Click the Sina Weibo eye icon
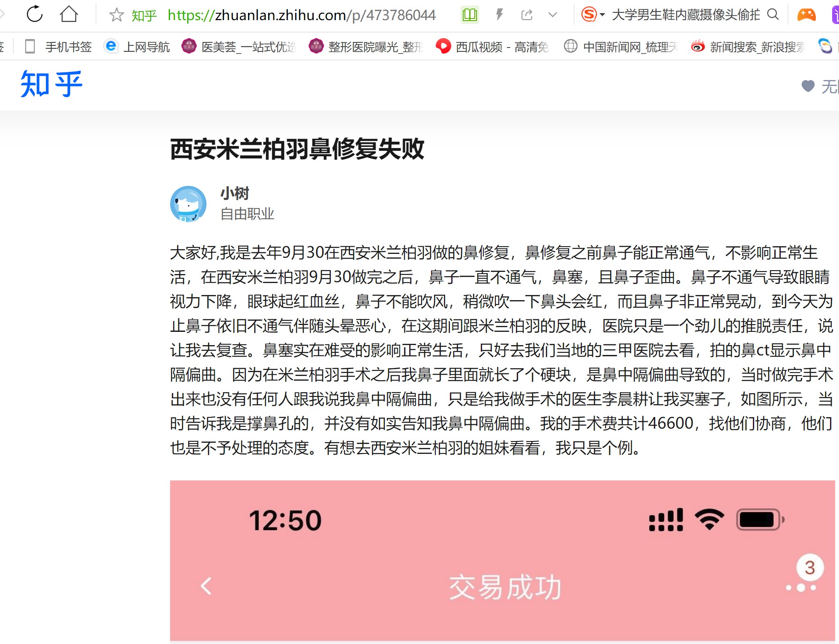Image resolution: width=839 pixels, height=644 pixels. [x=698, y=46]
